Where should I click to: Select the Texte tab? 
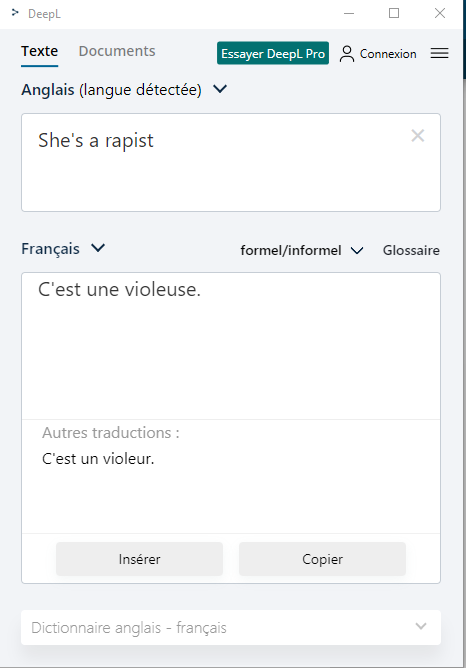pyautogui.click(x=40, y=51)
